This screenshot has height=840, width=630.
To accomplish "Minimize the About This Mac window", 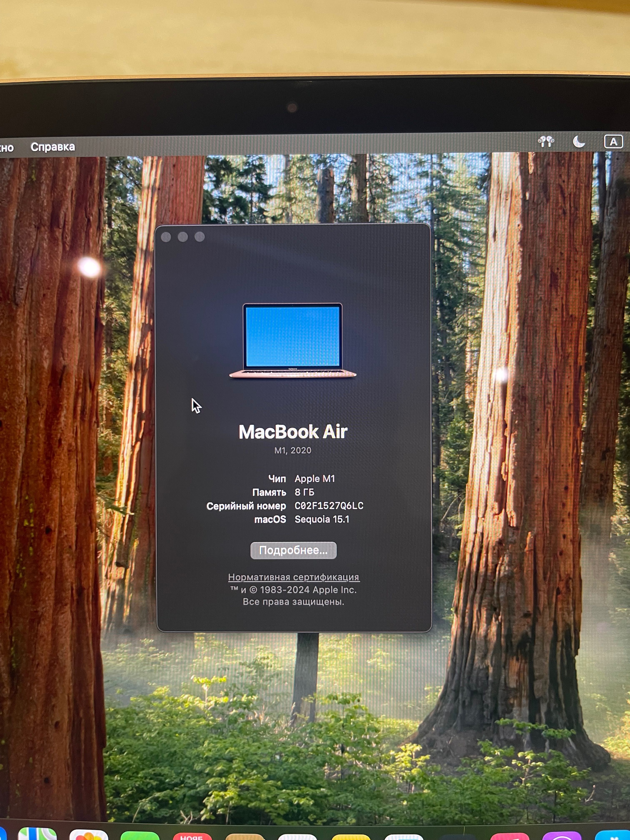I will pyautogui.click(x=183, y=237).
